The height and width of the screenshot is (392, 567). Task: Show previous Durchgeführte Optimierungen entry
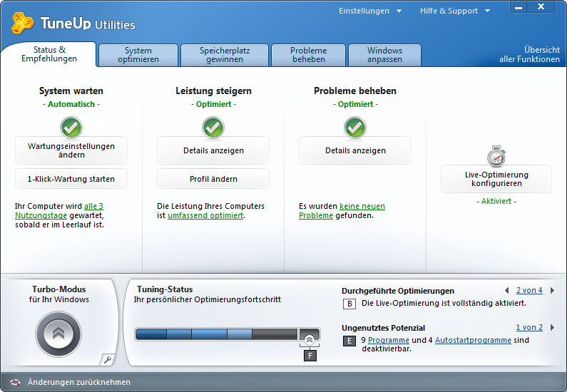(507, 291)
